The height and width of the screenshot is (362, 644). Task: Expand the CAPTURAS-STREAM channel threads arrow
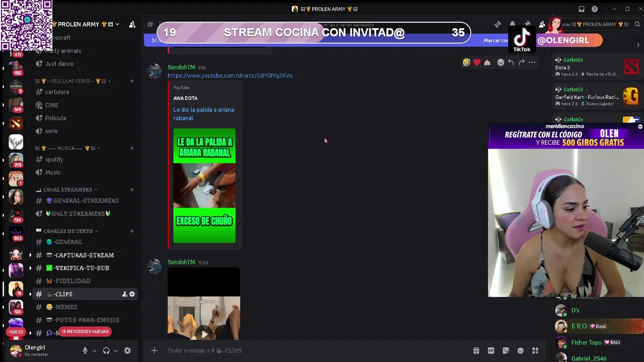pos(30,255)
